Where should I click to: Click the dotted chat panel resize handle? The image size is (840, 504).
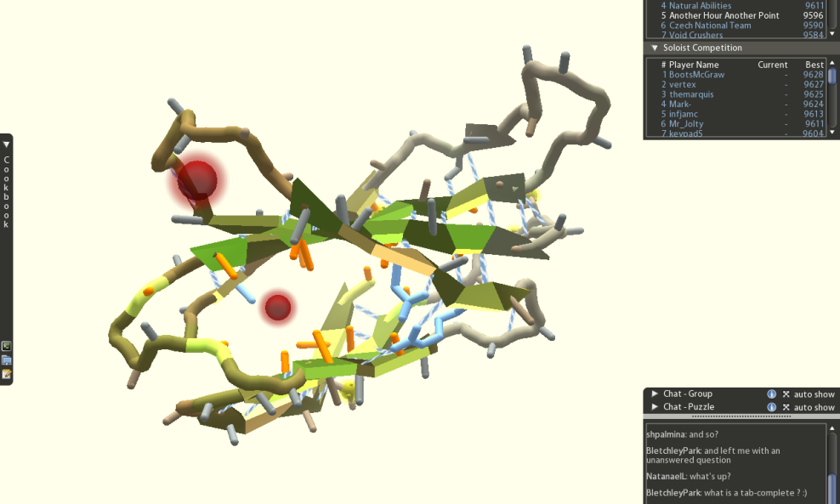pos(742,416)
